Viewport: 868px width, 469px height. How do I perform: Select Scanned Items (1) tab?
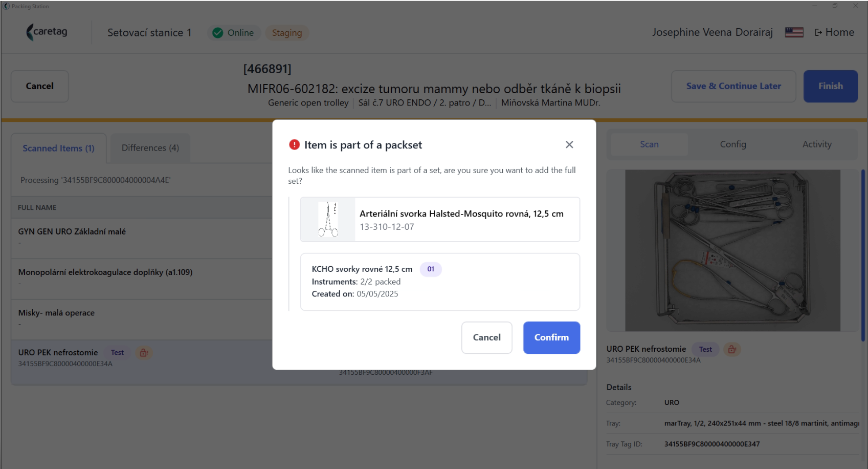click(58, 148)
